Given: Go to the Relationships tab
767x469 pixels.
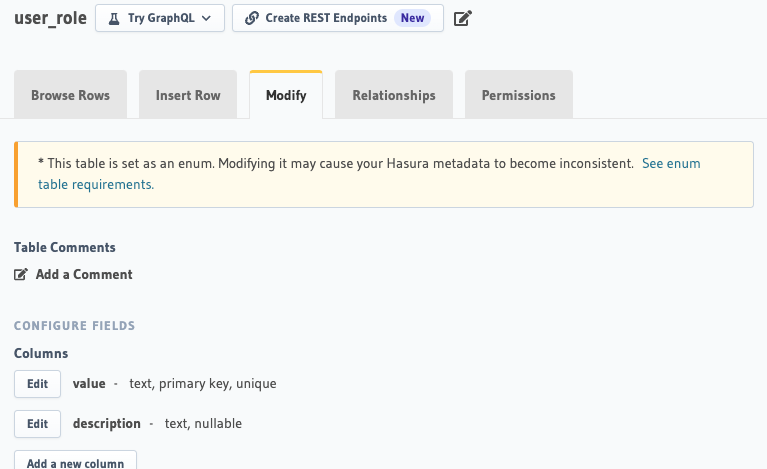Looking at the screenshot, I should click(x=394, y=94).
